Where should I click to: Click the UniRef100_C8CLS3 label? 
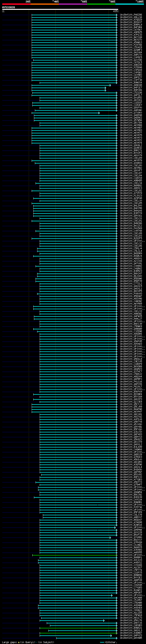[x=131, y=312]
